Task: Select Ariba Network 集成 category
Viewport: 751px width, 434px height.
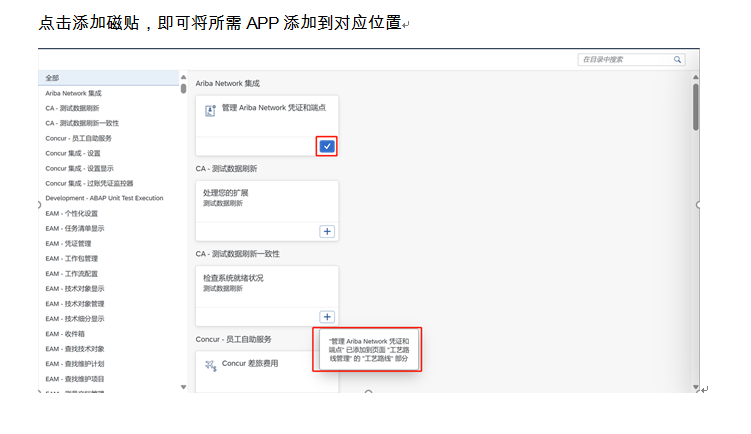Action: [73, 92]
